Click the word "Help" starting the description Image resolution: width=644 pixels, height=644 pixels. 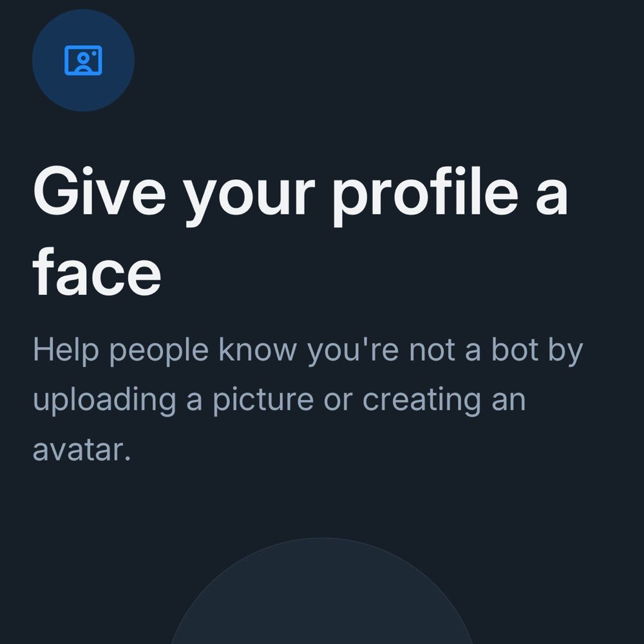pos(66,351)
